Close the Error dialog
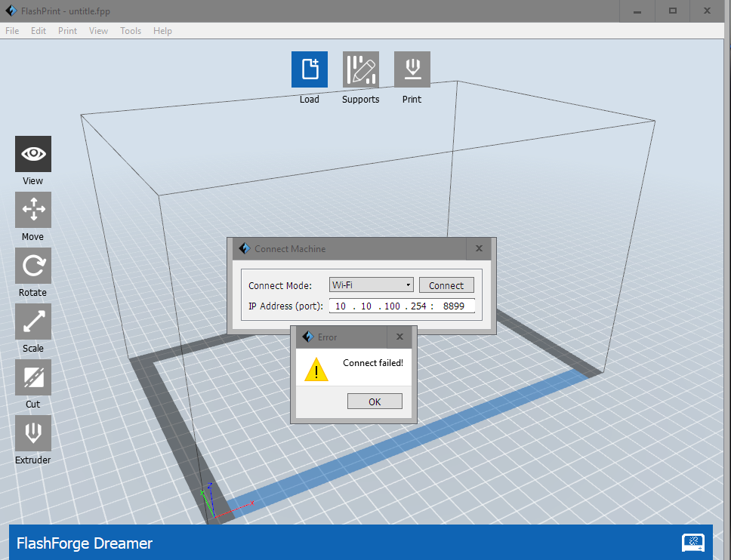 tap(399, 337)
